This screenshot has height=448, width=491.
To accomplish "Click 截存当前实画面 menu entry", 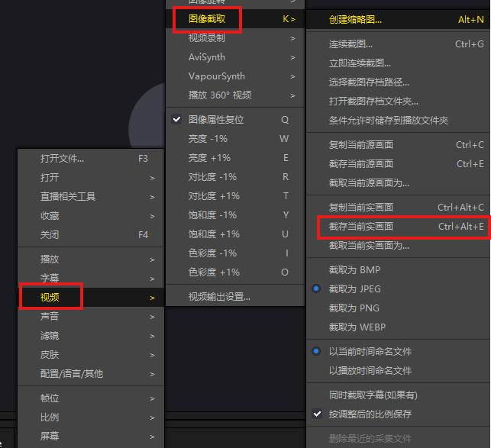I will 398,227.
